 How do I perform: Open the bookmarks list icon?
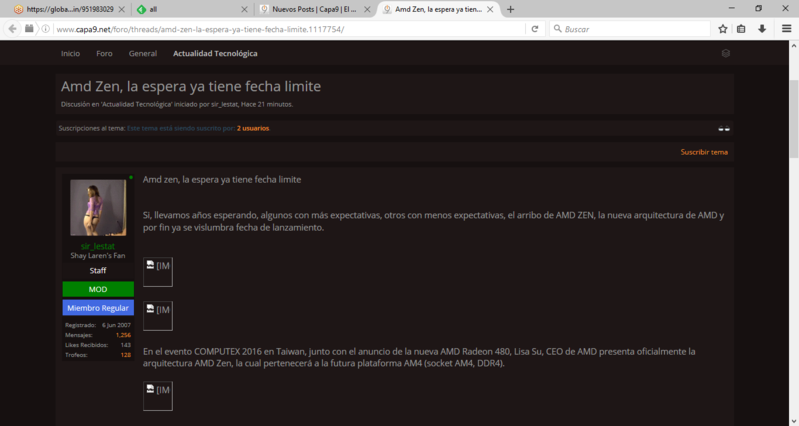click(x=741, y=29)
